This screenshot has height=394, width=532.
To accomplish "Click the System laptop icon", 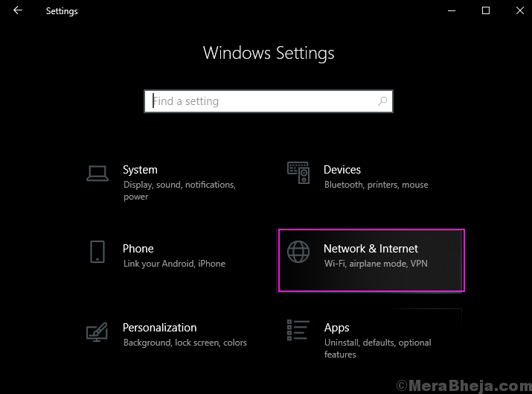I will [97, 174].
